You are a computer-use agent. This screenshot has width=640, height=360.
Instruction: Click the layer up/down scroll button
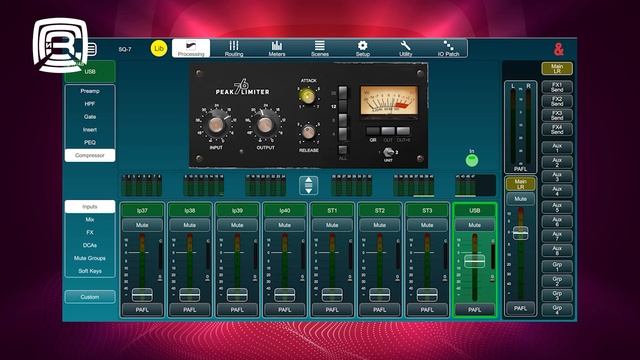[x=309, y=185]
